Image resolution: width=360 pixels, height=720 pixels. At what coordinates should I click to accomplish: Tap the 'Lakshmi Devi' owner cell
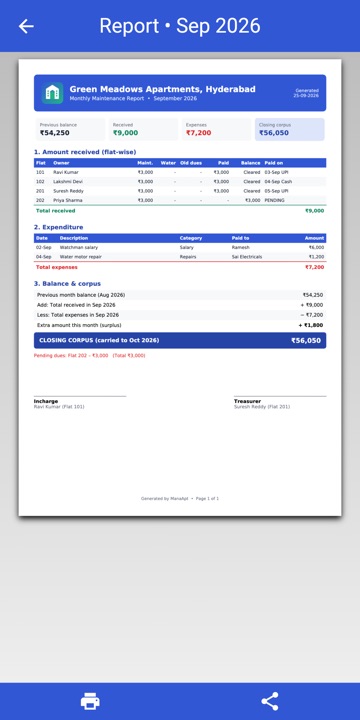click(x=68, y=182)
